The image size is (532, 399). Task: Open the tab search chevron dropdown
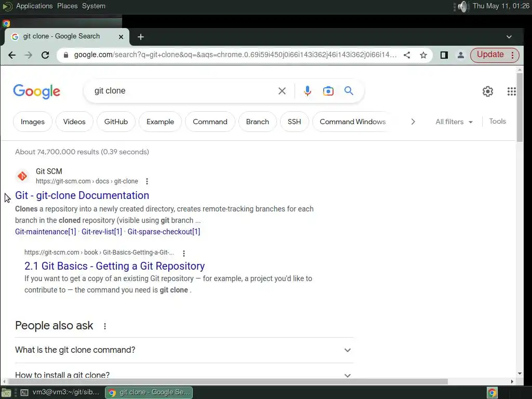(509, 37)
